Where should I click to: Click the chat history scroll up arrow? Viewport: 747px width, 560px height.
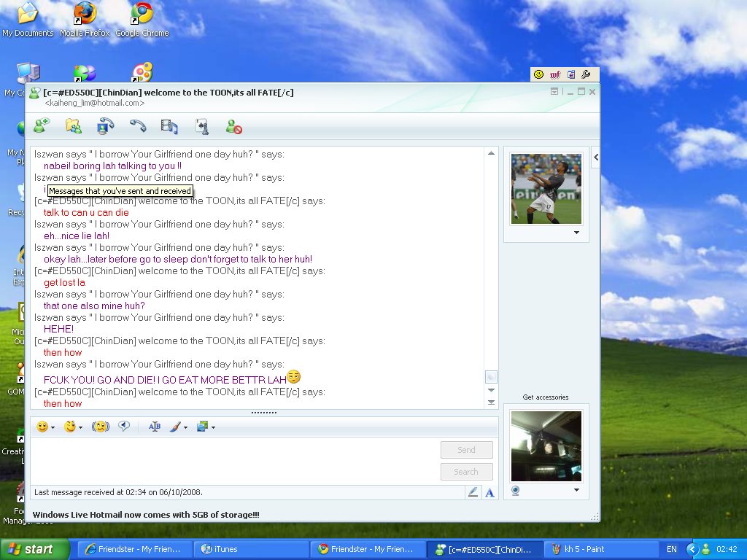(x=491, y=153)
